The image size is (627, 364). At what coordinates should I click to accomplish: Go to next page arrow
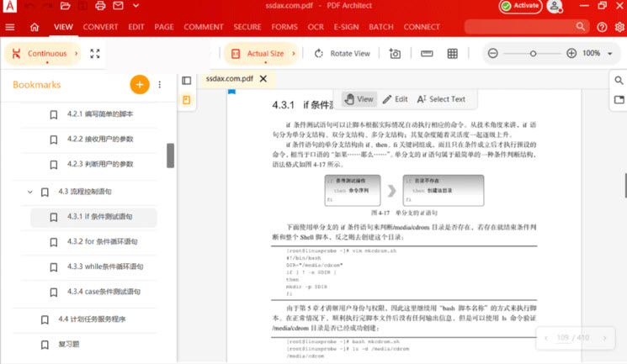pyautogui.click(x=604, y=338)
